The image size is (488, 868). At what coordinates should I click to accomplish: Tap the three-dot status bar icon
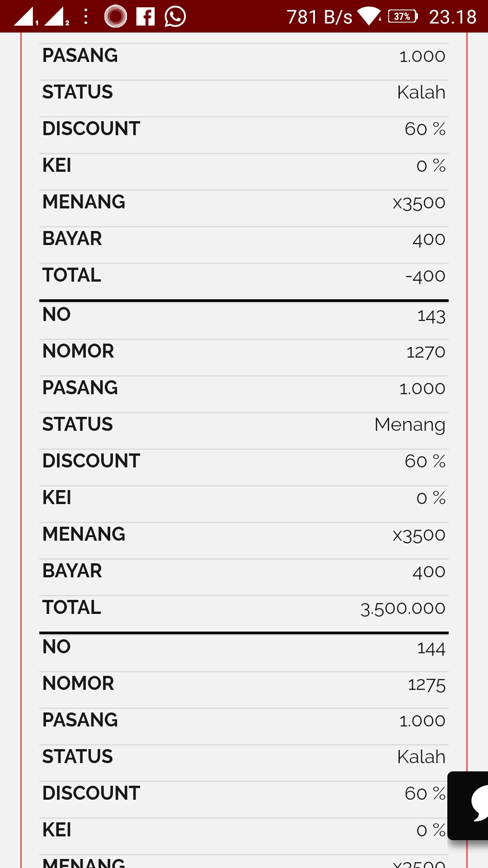point(86,17)
